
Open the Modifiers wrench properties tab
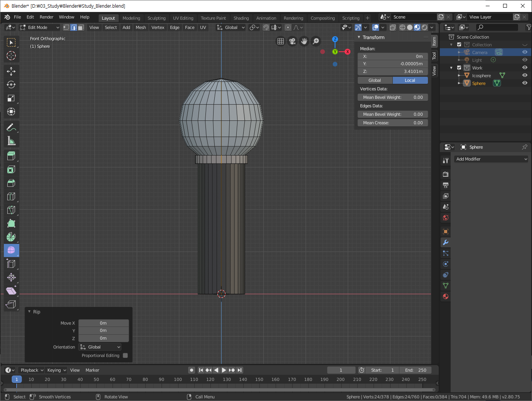pyautogui.click(x=446, y=242)
